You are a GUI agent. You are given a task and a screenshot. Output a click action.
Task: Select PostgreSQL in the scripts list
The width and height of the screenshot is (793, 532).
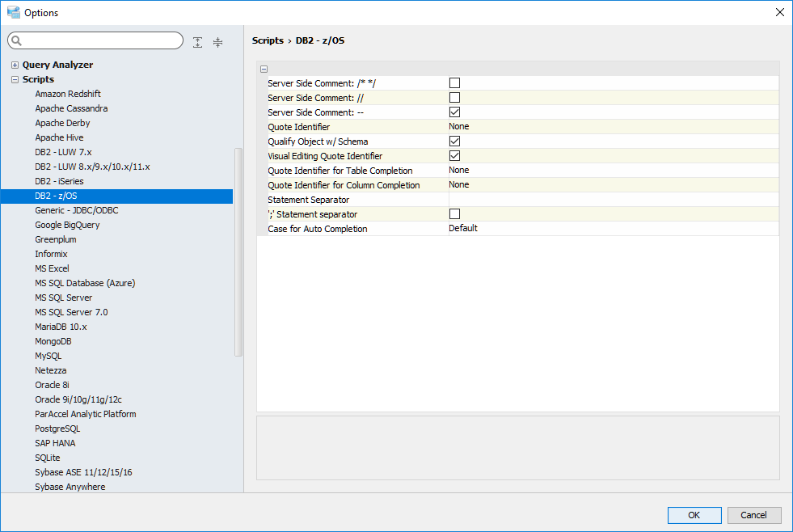tap(57, 429)
